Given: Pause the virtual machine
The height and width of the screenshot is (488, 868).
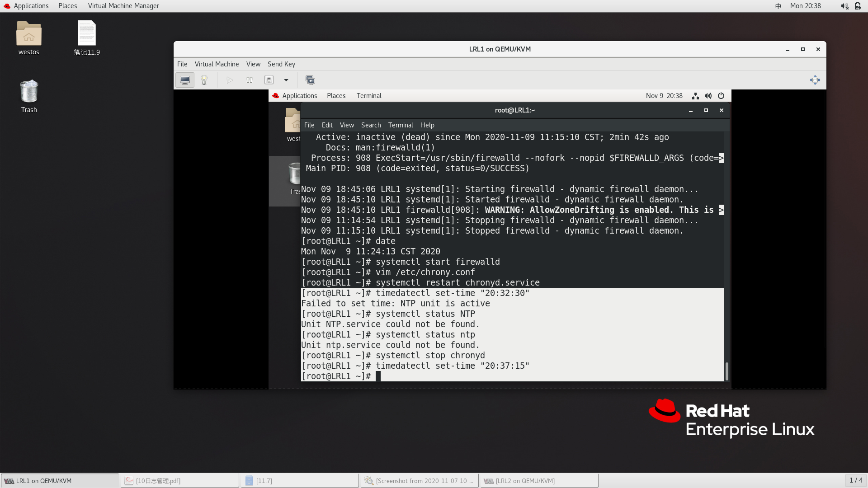Looking at the screenshot, I should point(249,80).
